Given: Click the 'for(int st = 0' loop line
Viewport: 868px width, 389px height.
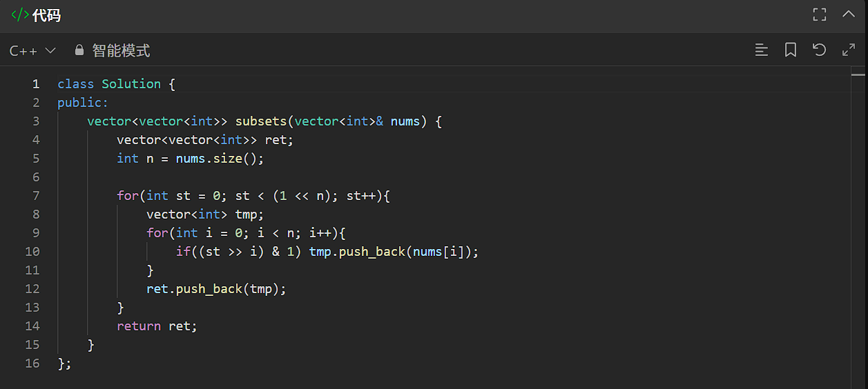Looking at the screenshot, I should pos(253,196).
